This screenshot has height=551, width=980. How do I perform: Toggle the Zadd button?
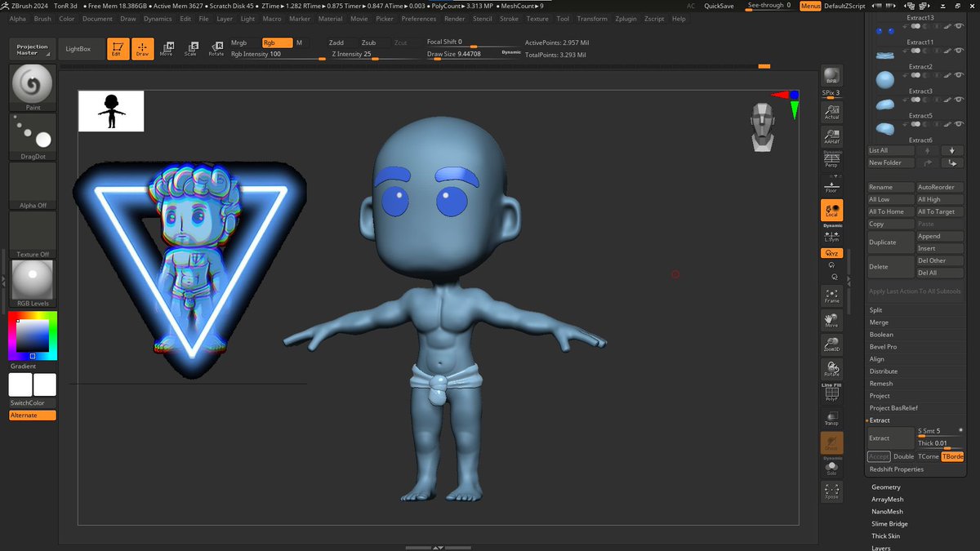tap(336, 42)
